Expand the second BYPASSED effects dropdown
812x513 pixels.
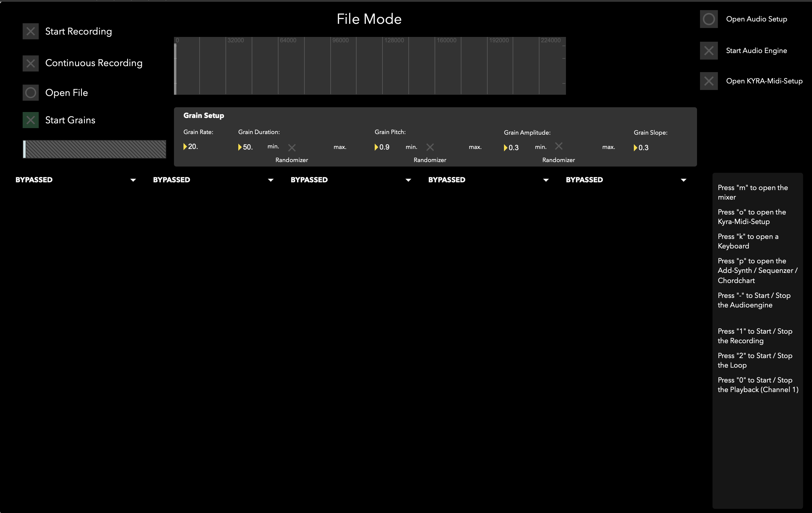(x=270, y=180)
